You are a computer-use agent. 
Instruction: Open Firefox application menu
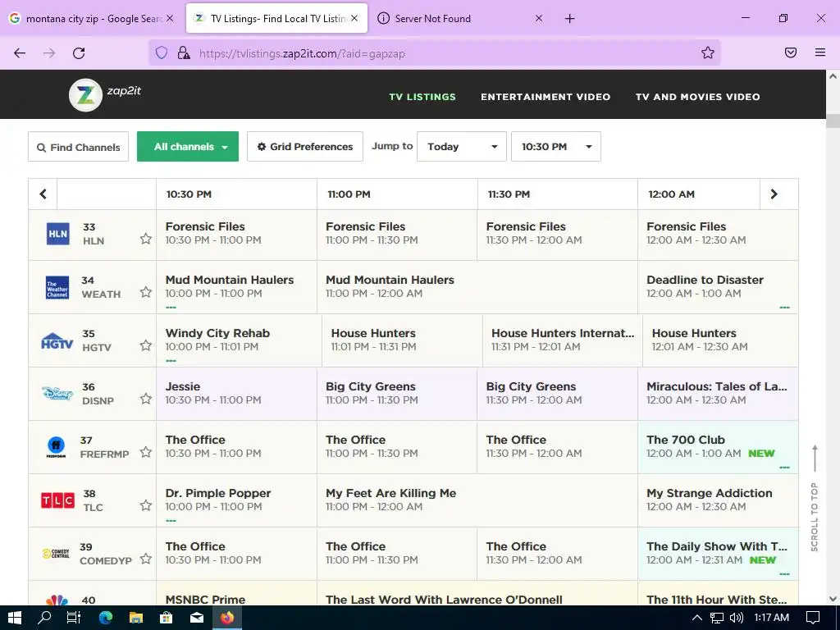click(x=820, y=52)
